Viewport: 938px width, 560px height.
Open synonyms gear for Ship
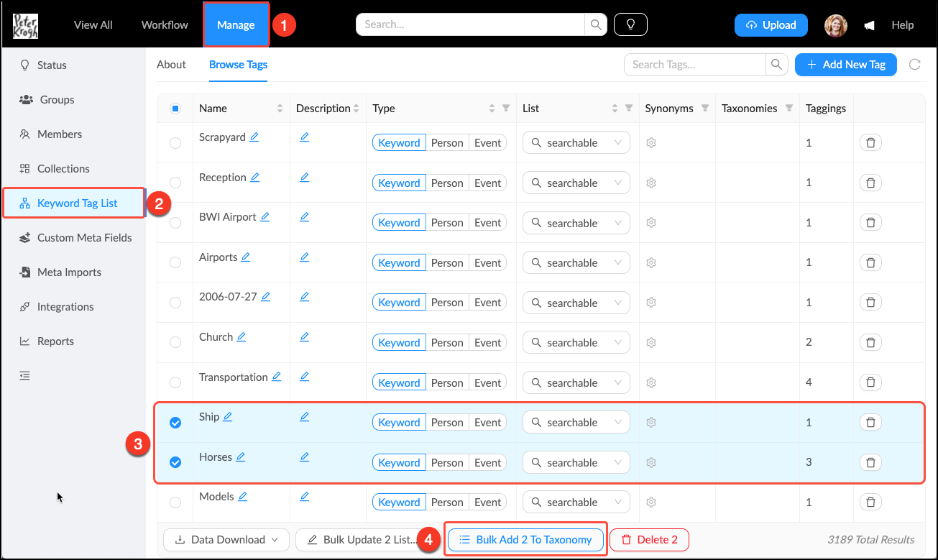tap(651, 422)
